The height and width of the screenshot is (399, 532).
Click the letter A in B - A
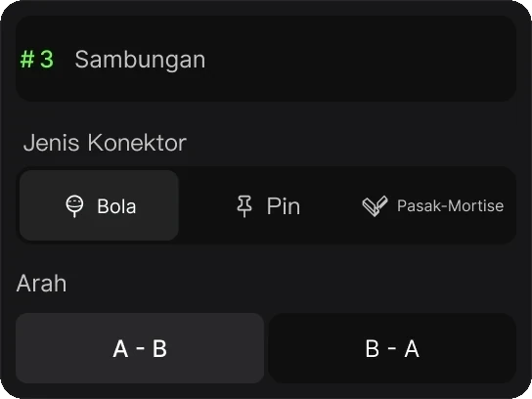[x=412, y=348]
